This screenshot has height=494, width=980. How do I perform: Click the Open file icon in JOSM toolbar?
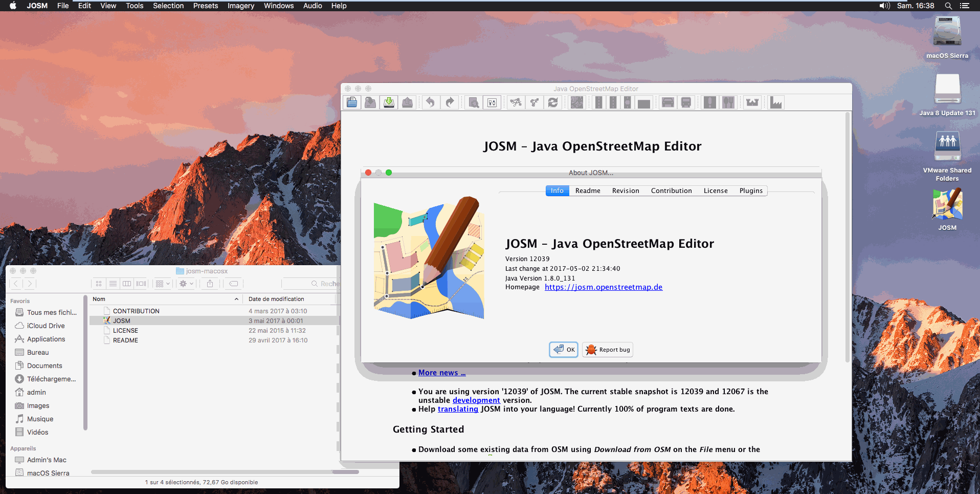pyautogui.click(x=352, y=102)
